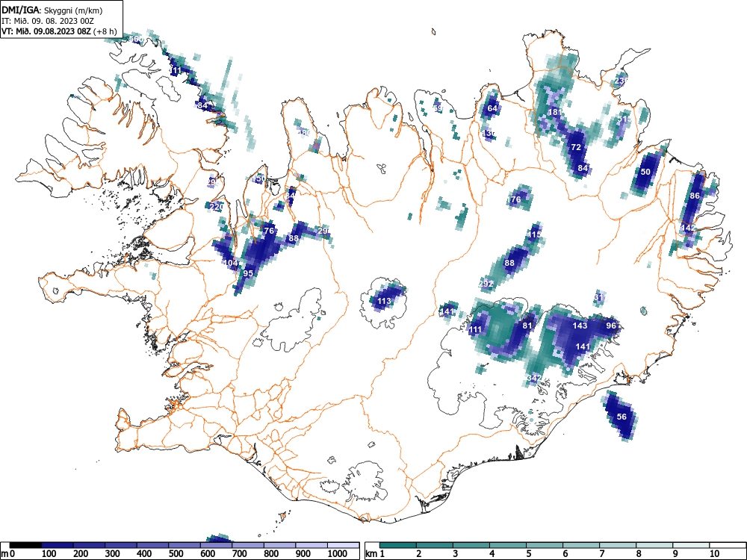The height and width of the screenshot is (560, 747).
Task: Click visibility value '130' on the map
Action: pyautogui.click(x=489, y=133)
